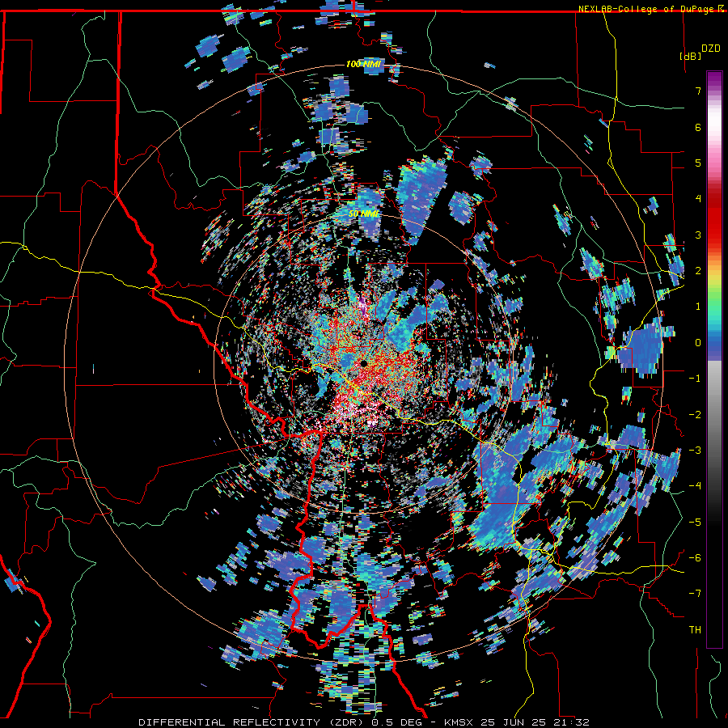The width and height of the screenshot is (728, 728).
Task: Click the DIFFERENTIAL REFLECTIVITY caption text
Action: 230,722
